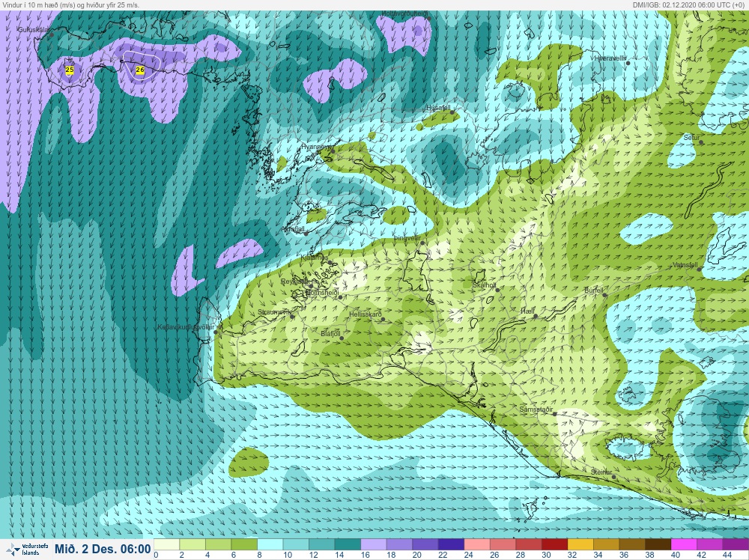Screen dimensions: 749x560
Task: Click the Veðurstofa Íslands logo
Action: pos(28,550)
